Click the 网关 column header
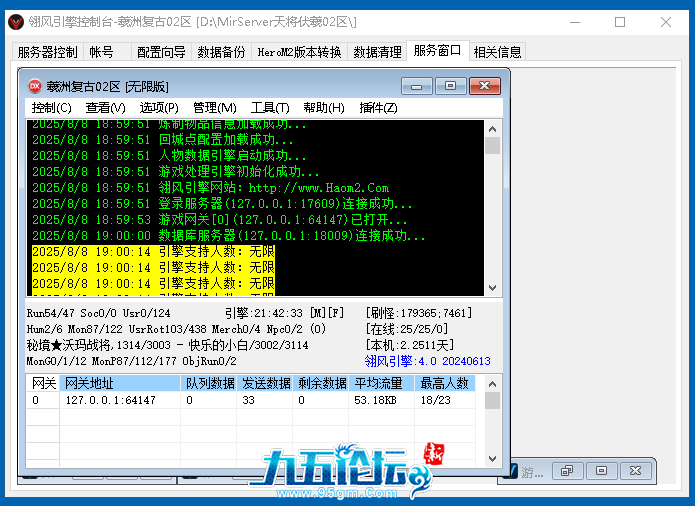Screen dimensions: 695x506 click(43, 383)
